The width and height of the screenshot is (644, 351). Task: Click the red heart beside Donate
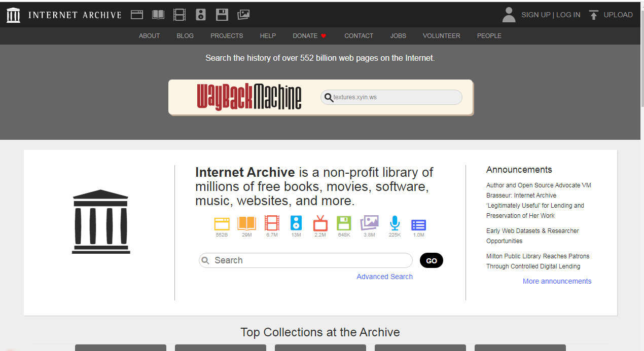(x=324, y=36)
